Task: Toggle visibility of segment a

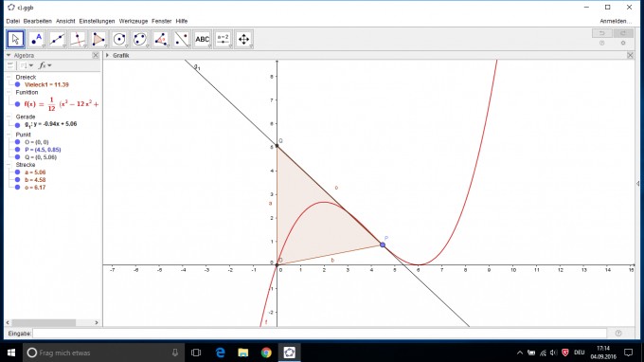Action: click(18, 172)
